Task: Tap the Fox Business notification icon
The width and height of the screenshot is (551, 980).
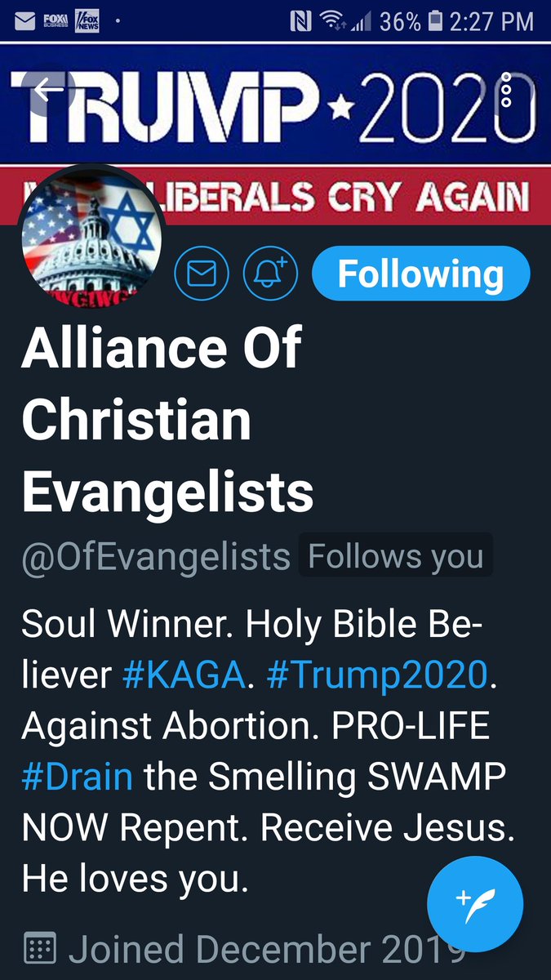Action: tap(56, 21)
